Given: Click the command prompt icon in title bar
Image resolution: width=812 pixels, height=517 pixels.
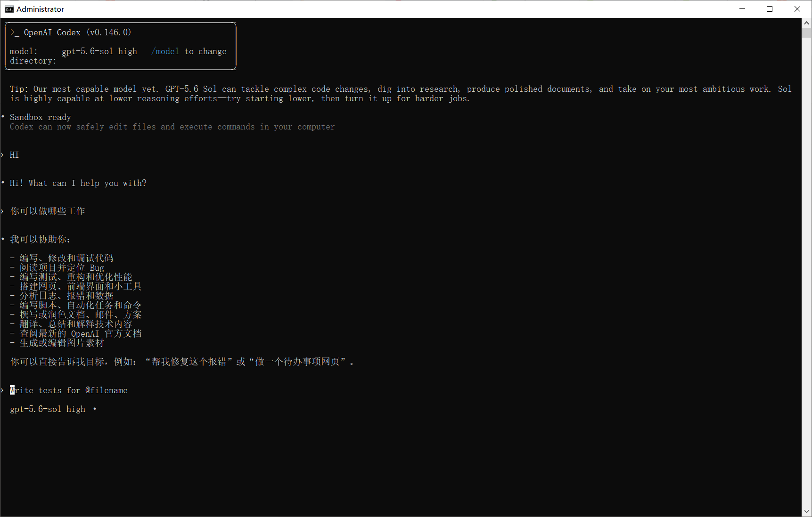Looking at the screenshot, I should click(x=9, y=9).
